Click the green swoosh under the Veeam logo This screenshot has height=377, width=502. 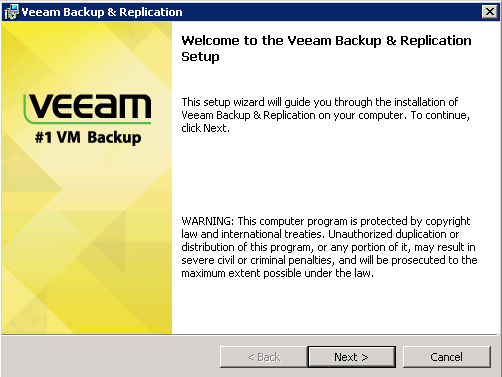click(x=88, y=121)
